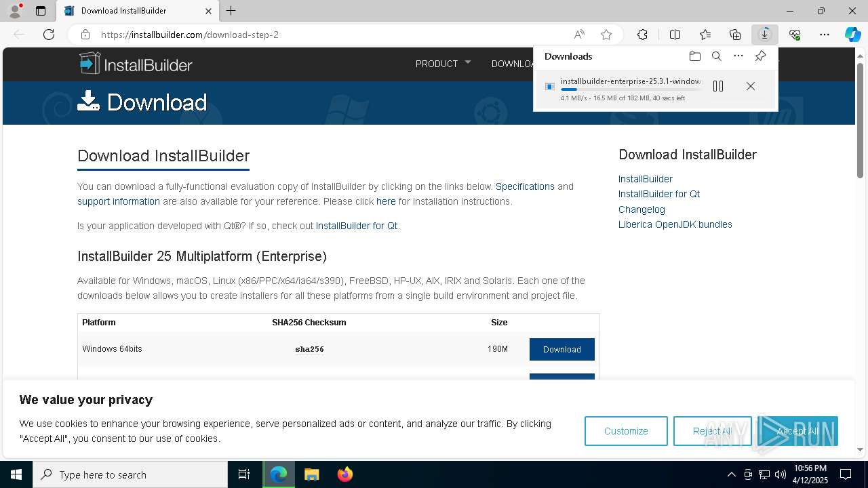This screenshot has height=488, width=868.
Task: Open Settings and more ellipsis
Action: click(825, 35)
